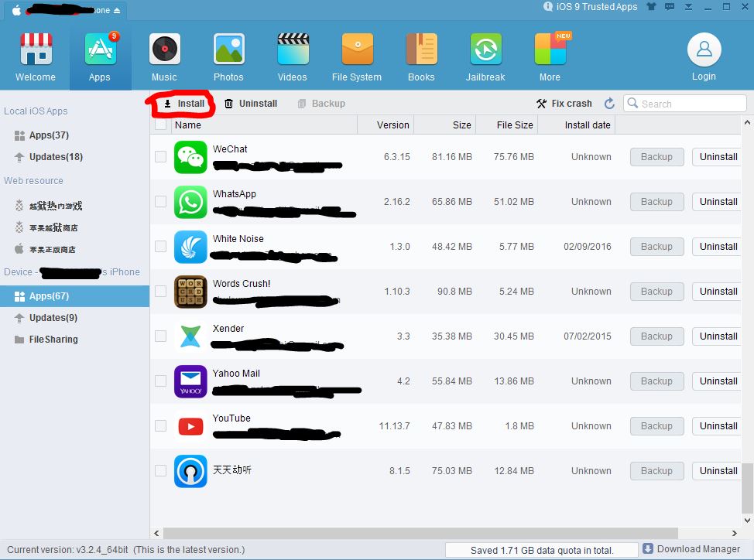This screenshot has width=754, height=560.
Task: Click Backup in the WhatsApp row
Action: click(x=657, y=202)
